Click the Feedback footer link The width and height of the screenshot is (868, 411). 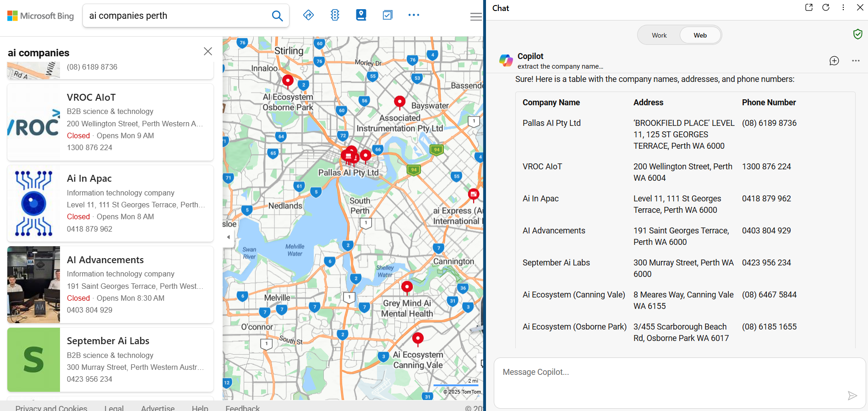coord(243,408)
